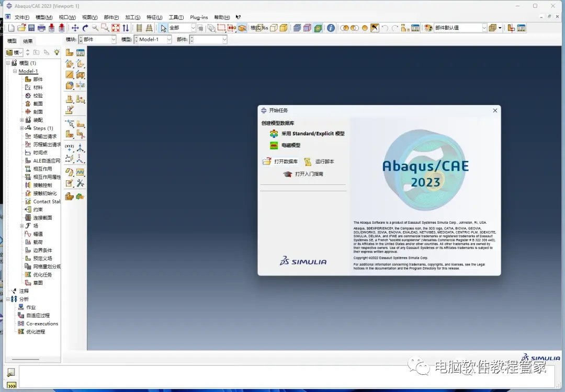Click 打开数据库 in the start dialog
The height and width of the screenshot is (392, 565).
[x=280, y=162]
